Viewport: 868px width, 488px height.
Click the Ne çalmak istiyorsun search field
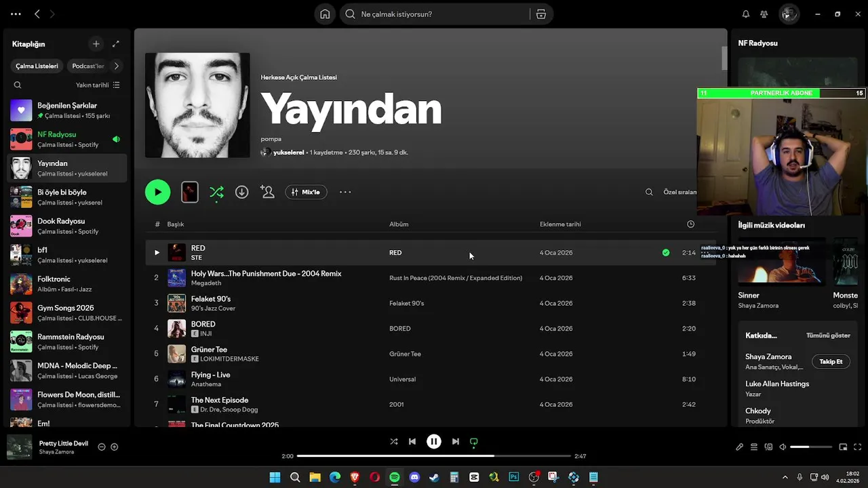(x=441, y=14)
